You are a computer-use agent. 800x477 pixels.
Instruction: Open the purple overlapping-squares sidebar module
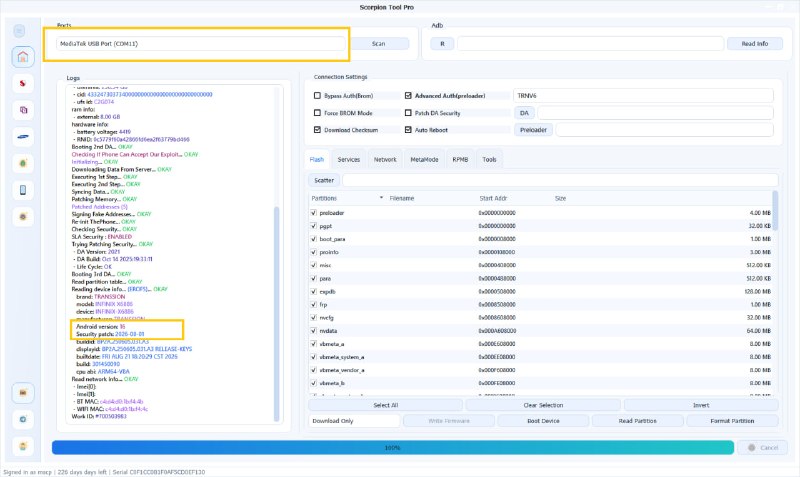tap(23, 110)
